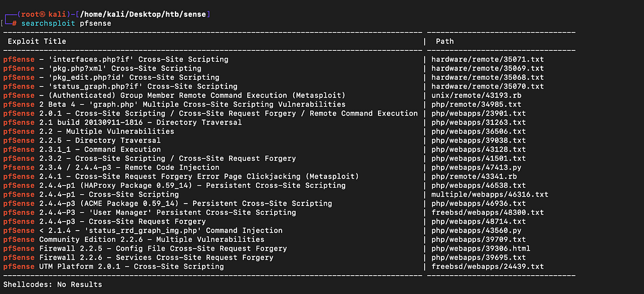Click the path hardware/remote/35071.txt

pos(487,60)
